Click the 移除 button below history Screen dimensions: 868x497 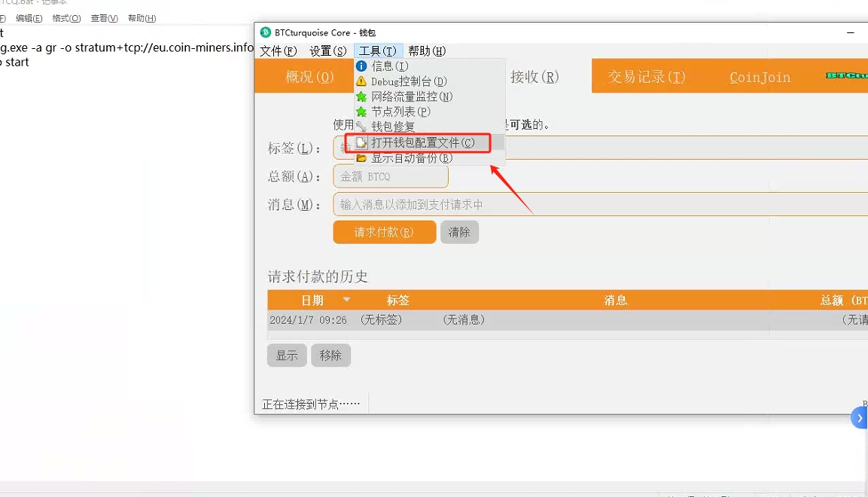pos(330,355)
